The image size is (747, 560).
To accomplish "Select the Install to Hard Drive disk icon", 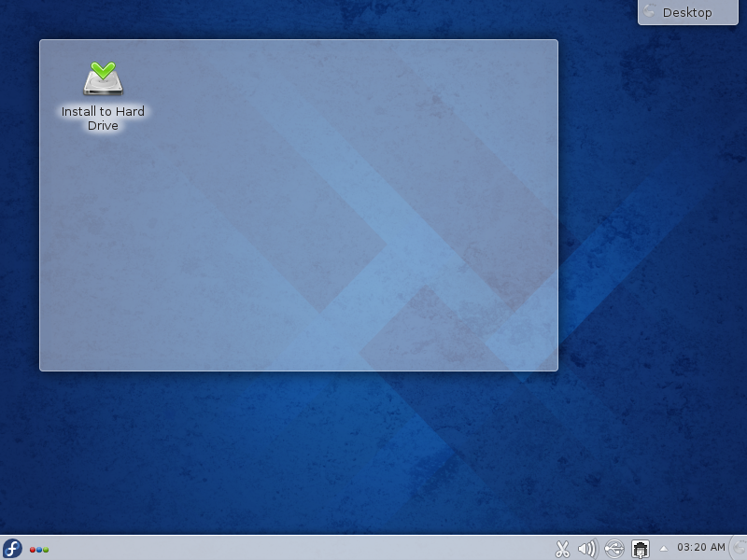I will (x=103, y=79).
